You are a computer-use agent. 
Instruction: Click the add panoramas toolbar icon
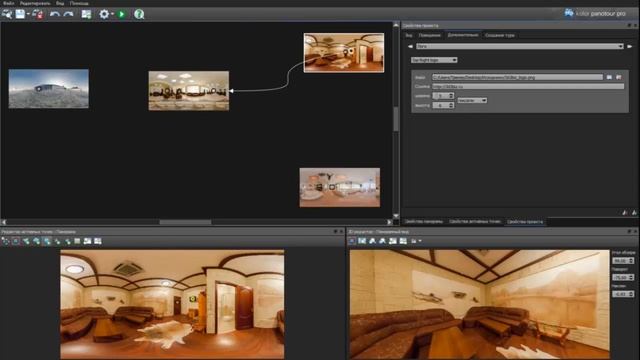click(x=7, y=14)
